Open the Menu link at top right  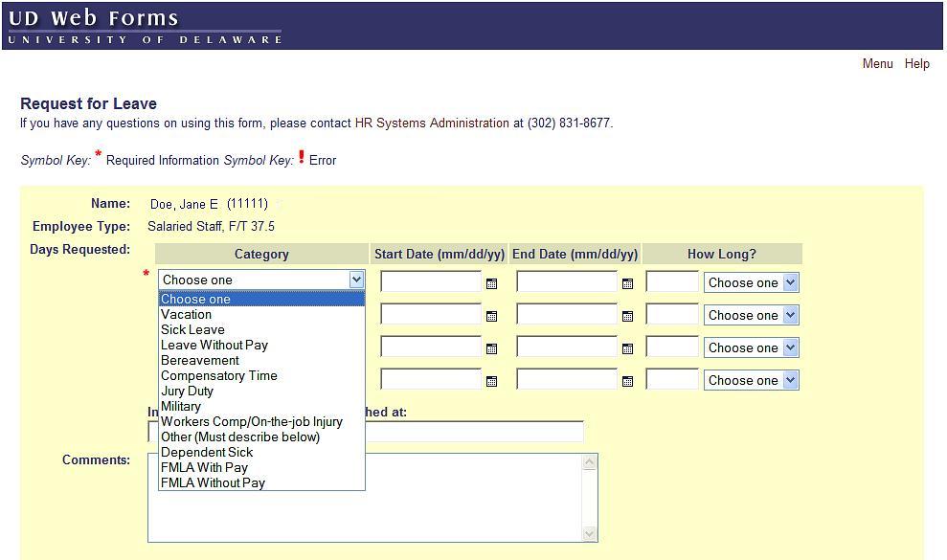877,63
